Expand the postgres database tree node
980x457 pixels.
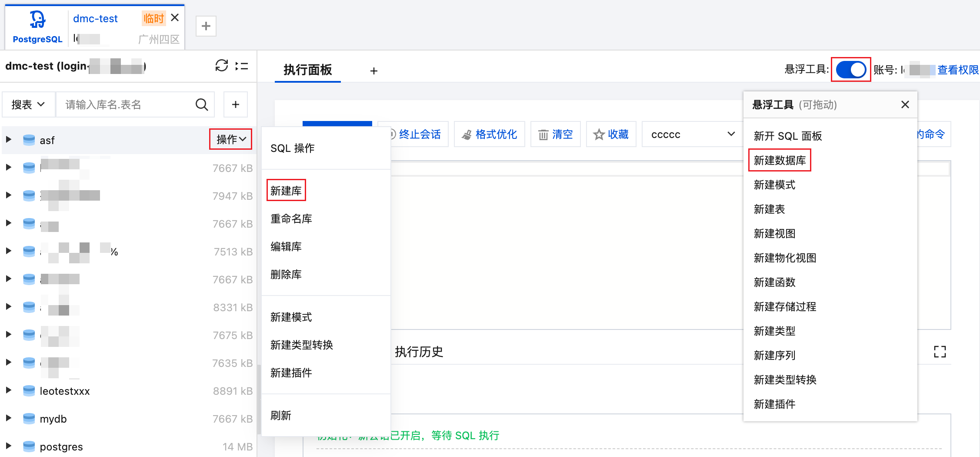[8, 446]
